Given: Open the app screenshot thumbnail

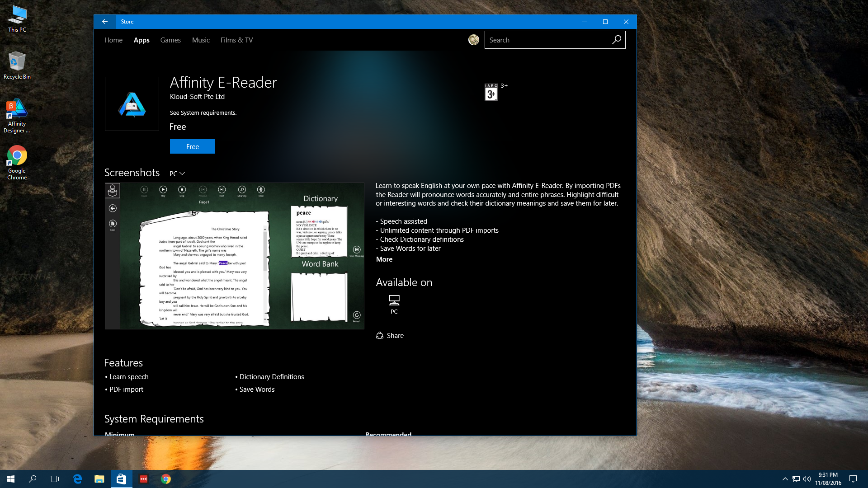Looking at the screenshot, I should point(235,256).
